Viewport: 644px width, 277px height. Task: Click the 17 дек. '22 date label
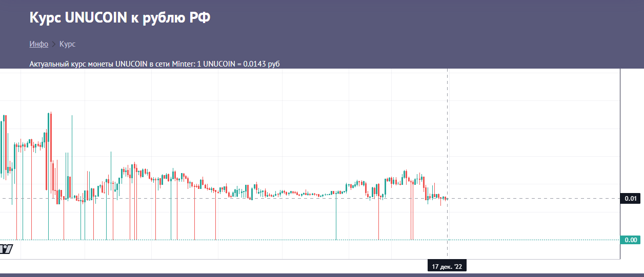(447, 267)
